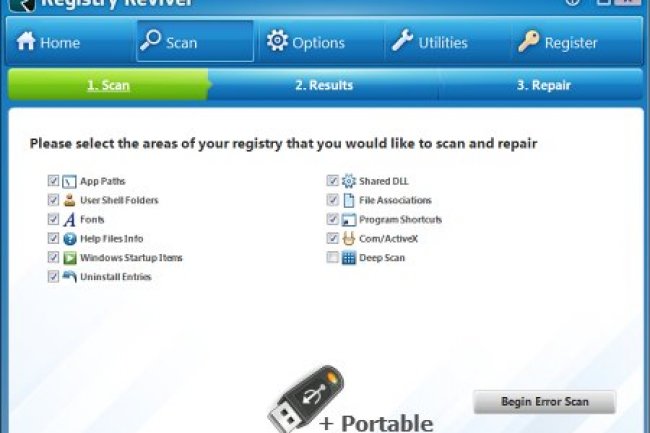Click the magnifying glass Scan icon
650x433 pixels.
pyautogui.click(x=150, y=40)
